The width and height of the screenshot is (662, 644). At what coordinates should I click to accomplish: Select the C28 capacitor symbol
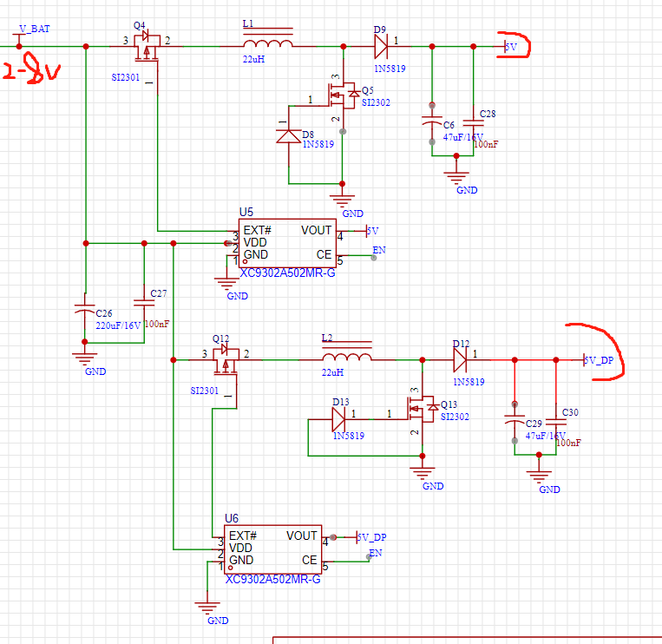click(x=473, y=123)
